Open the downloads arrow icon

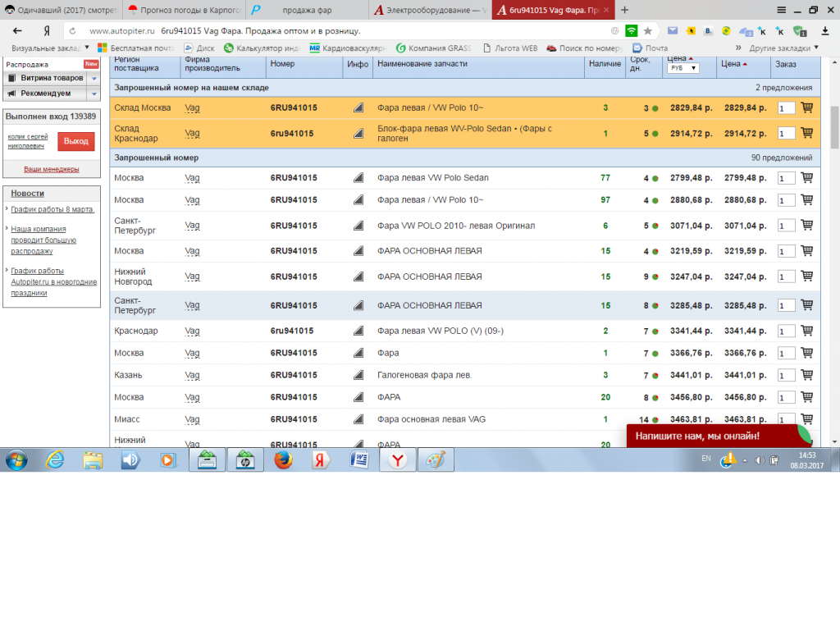coord(825,31)
